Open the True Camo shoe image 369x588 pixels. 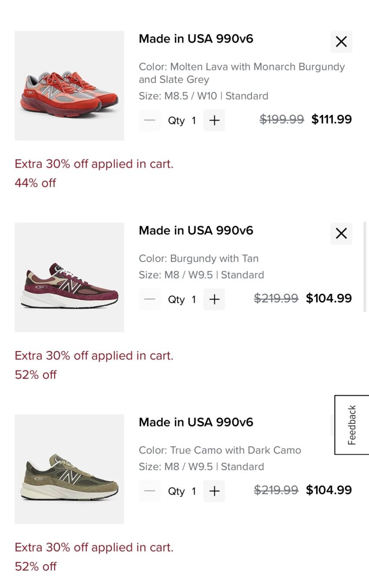tap(69, 469)
